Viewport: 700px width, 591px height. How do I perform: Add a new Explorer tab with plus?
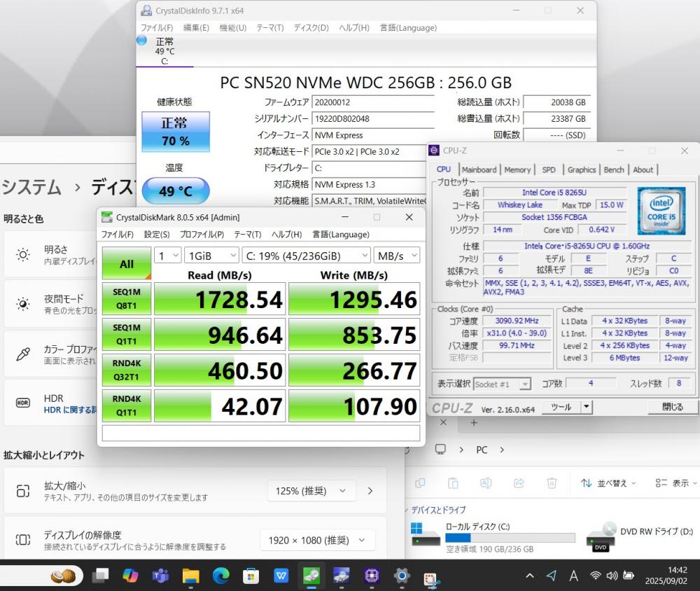[474, 422]
